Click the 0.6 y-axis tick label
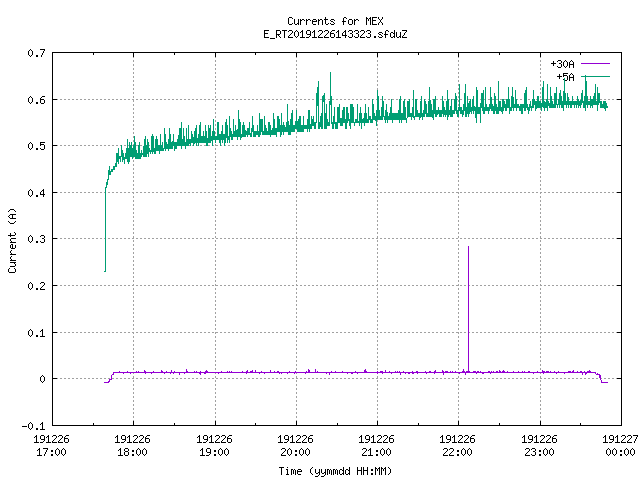 point(36,100)
